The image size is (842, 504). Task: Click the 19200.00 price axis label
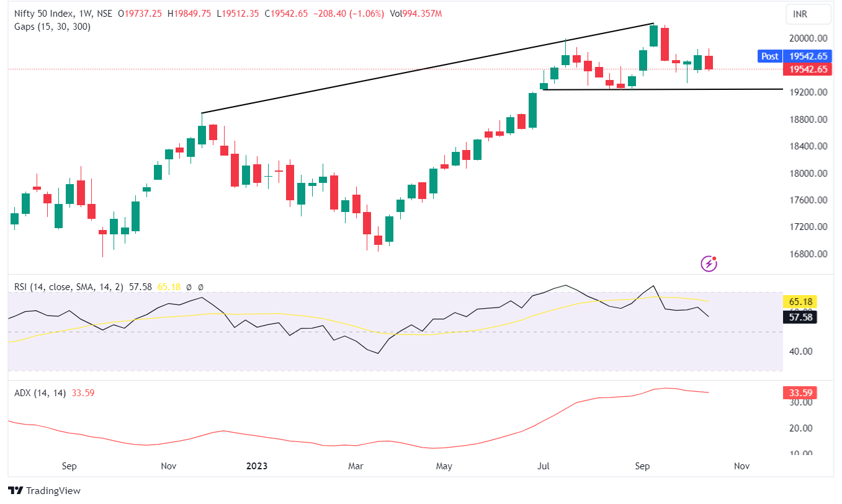tap(808, 92)
